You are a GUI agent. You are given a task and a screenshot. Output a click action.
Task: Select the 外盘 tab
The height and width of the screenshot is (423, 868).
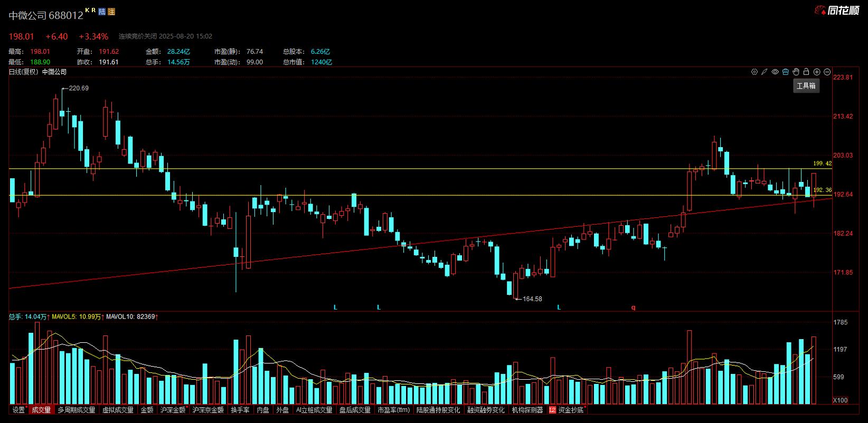click(282, 410)
